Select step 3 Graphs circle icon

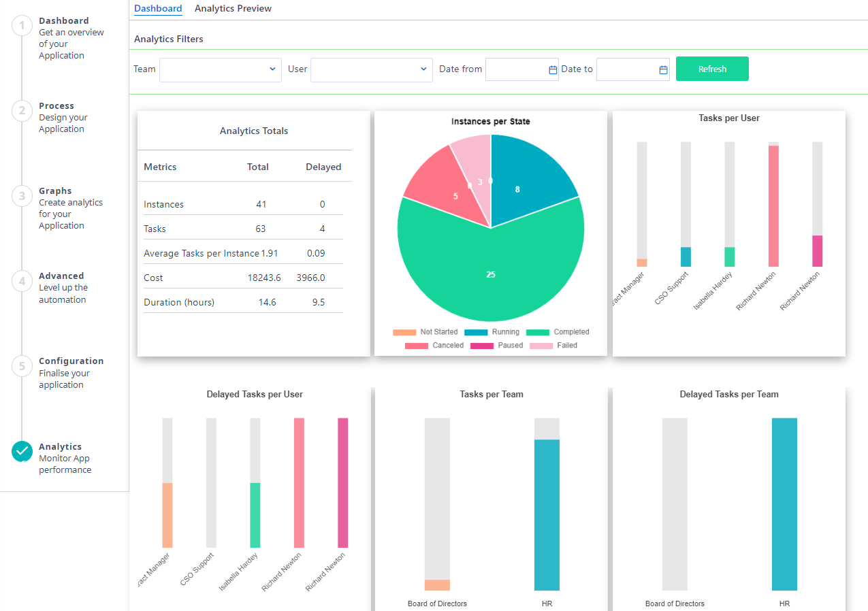22,197
